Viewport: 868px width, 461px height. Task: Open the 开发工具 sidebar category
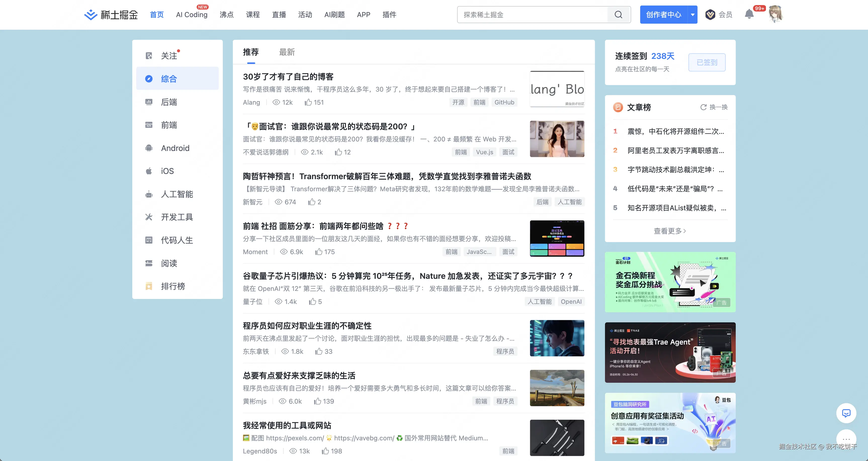(x=177, y=217)
